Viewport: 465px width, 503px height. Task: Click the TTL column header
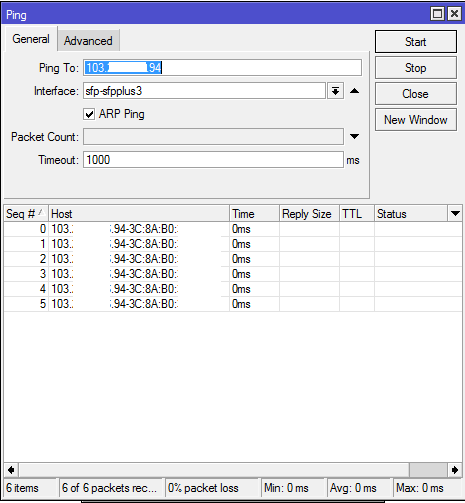pos(357,214)
